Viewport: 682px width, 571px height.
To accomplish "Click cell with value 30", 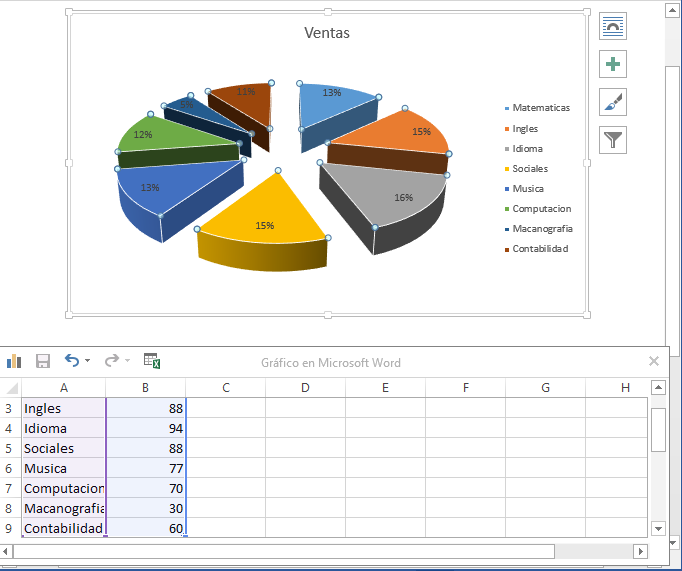I will [x=146, y=508].
